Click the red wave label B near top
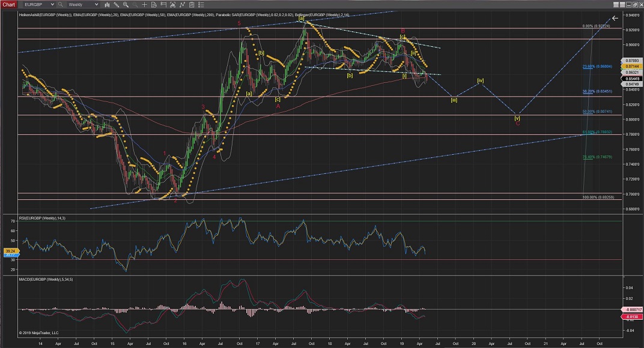The width and height of the screenshot is (644, 348). (x=403, y=31)
